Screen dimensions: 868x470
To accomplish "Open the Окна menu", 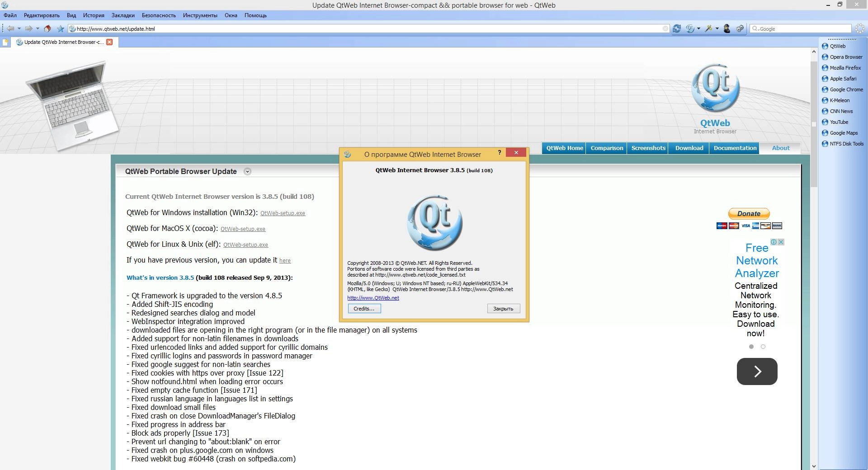I will [x=231, y=15].
